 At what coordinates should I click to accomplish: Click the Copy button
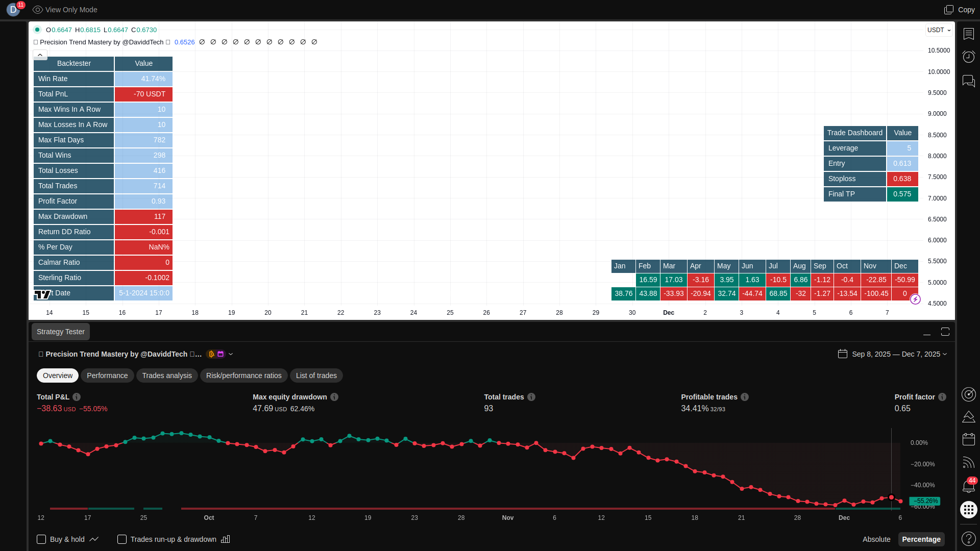(960, 10)
